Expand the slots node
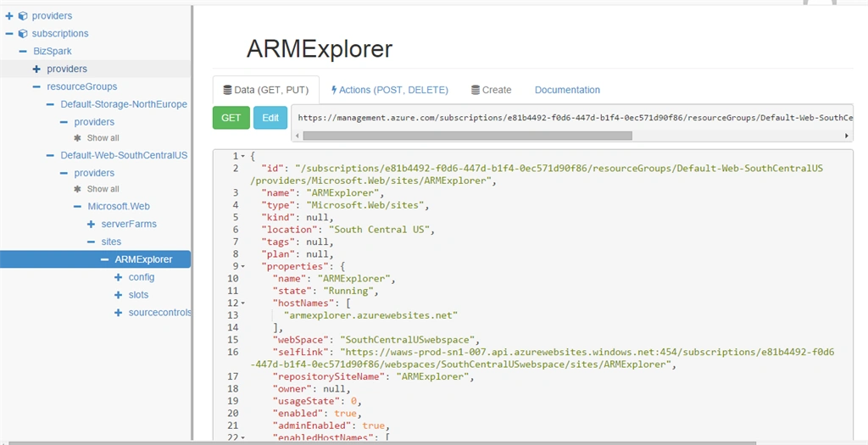Image resolution: width=868 pixels, height=445 pixels. [118, 295]
